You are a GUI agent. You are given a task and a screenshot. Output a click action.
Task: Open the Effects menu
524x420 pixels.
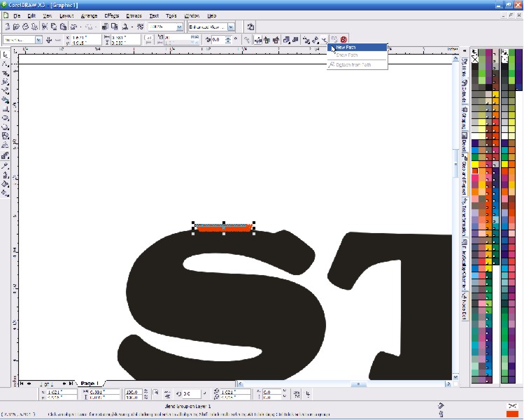tap(112, 15)
